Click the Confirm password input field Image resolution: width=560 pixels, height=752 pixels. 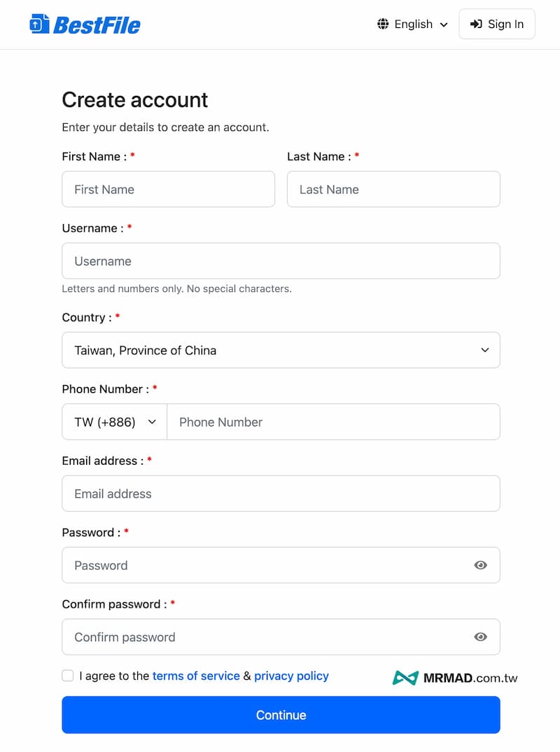266,637
